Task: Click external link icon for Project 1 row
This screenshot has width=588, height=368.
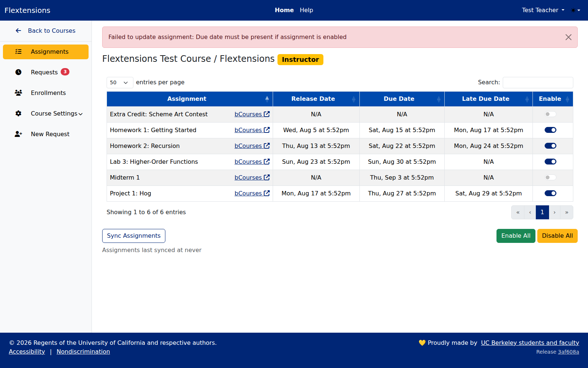Action: point(267,193)
